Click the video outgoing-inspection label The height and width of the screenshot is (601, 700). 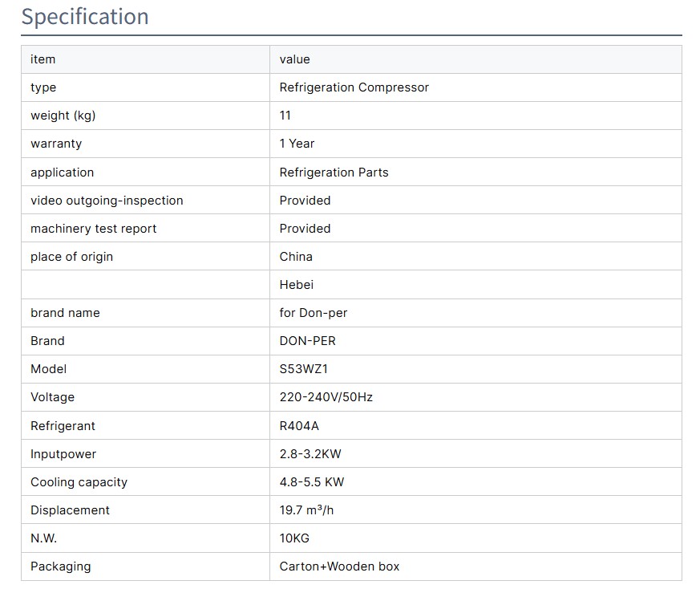click(x=107, y=201)
